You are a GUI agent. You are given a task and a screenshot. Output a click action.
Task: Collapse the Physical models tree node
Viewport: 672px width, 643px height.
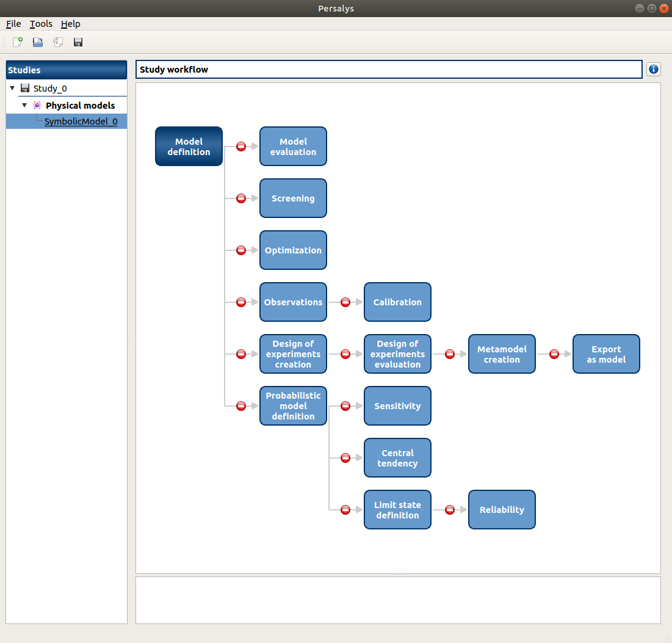[x=24, y=105]
